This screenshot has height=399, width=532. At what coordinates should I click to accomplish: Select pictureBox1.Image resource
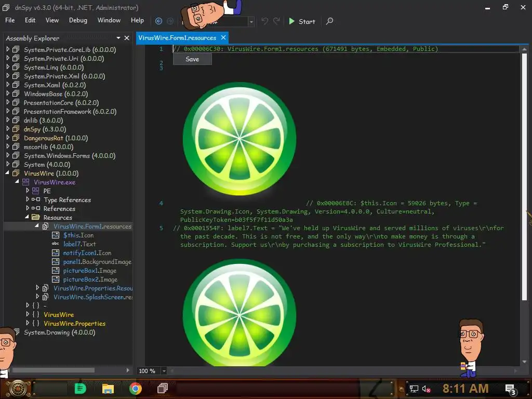(x=90, y=270)
